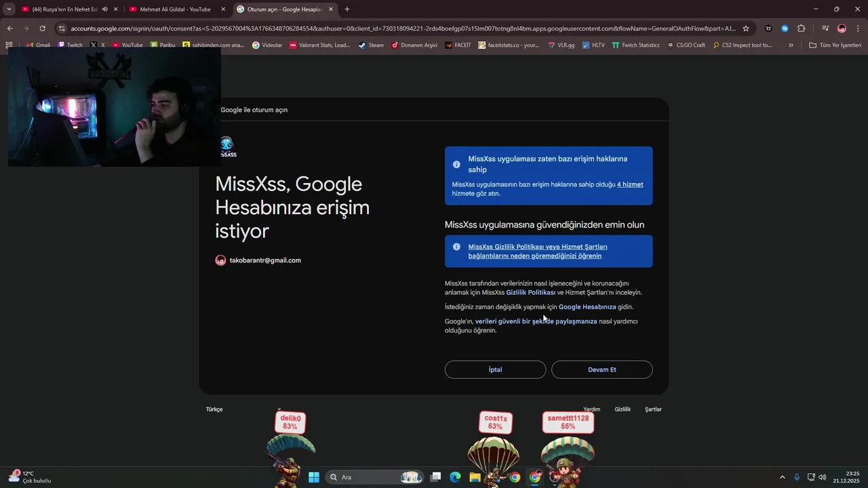Open File Explorer from taskbar
The height and width of the screenshot is (488, 868).
tap(475, 477)
